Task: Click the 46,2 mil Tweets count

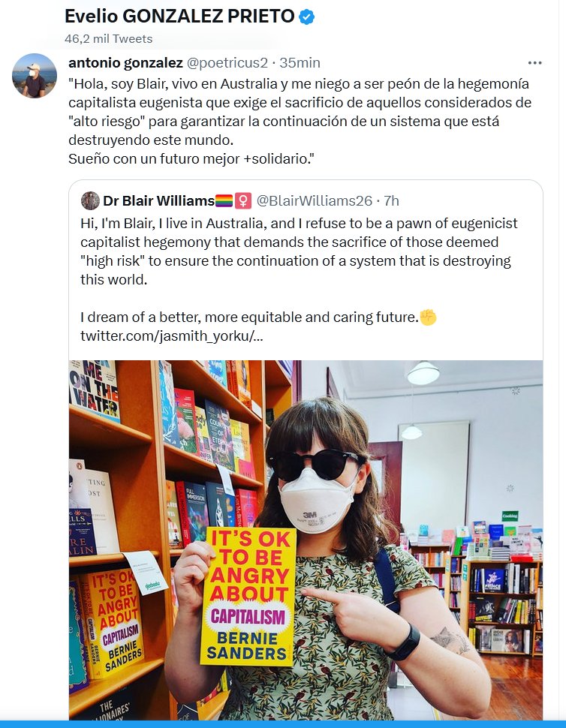Action: [109, 38]
